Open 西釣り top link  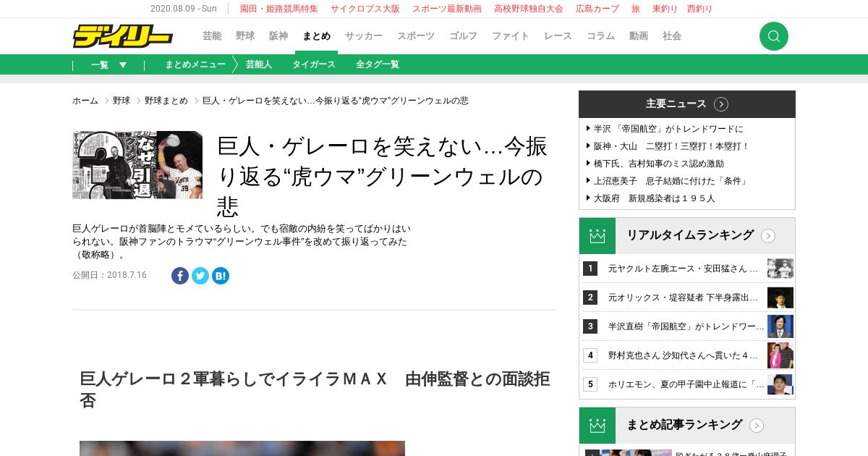[699, 9]
